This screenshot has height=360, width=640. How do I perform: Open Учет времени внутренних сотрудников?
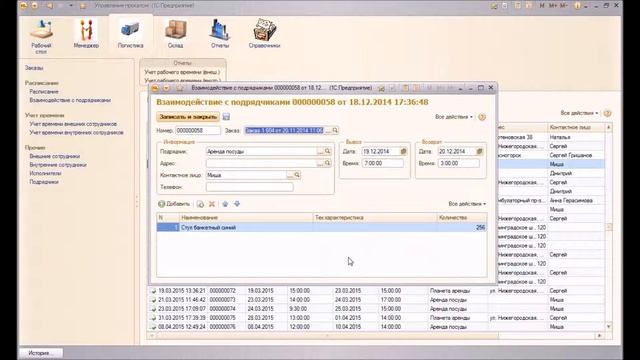click(x=76, y=132)
